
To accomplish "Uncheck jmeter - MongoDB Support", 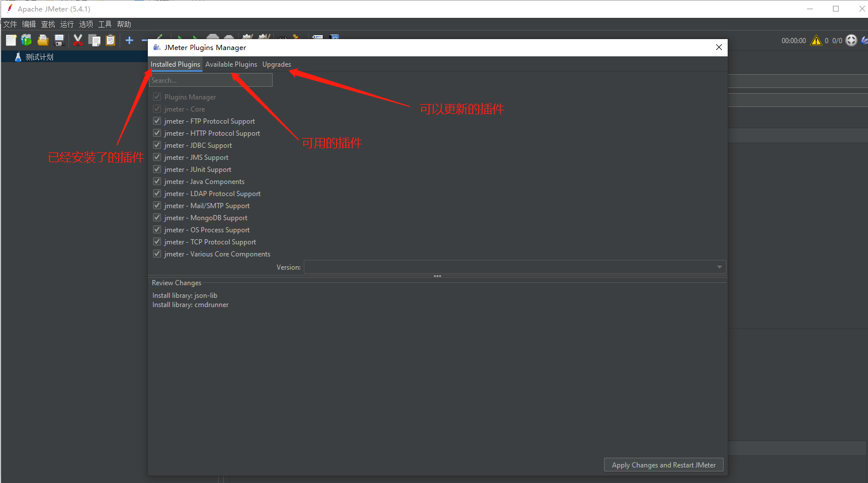I will [x=157, y=217].
